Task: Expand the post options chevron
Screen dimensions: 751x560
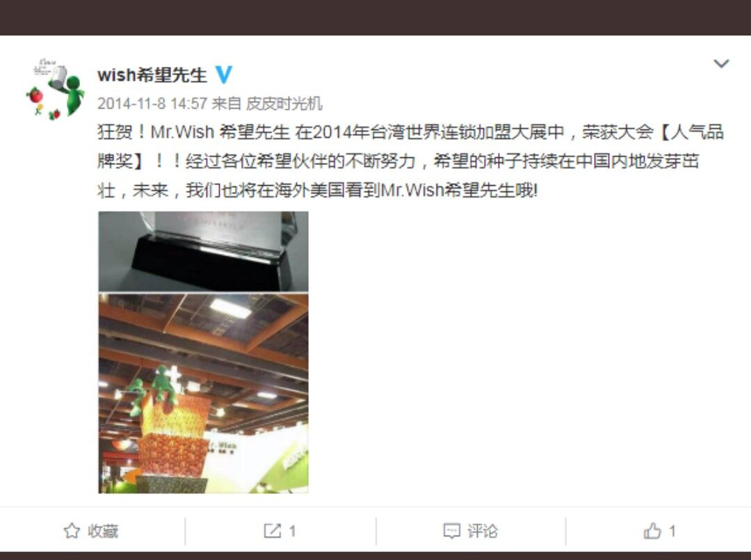Action: click(x=721, y=63)
